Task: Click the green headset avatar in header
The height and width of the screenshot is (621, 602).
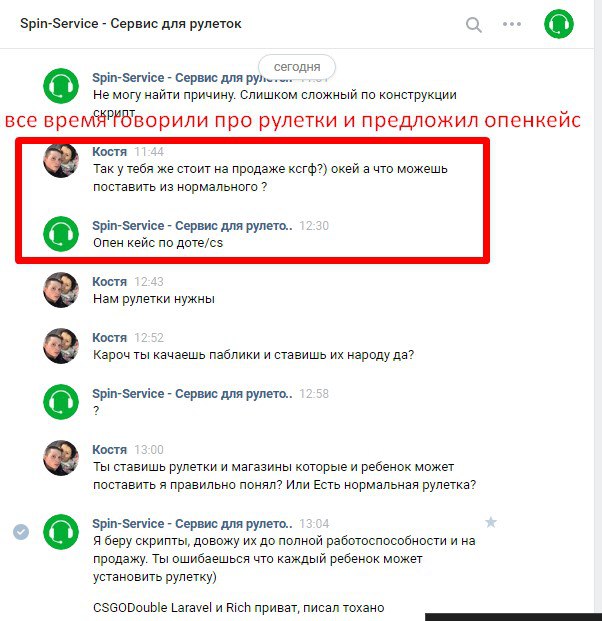Action: point(559,24)
